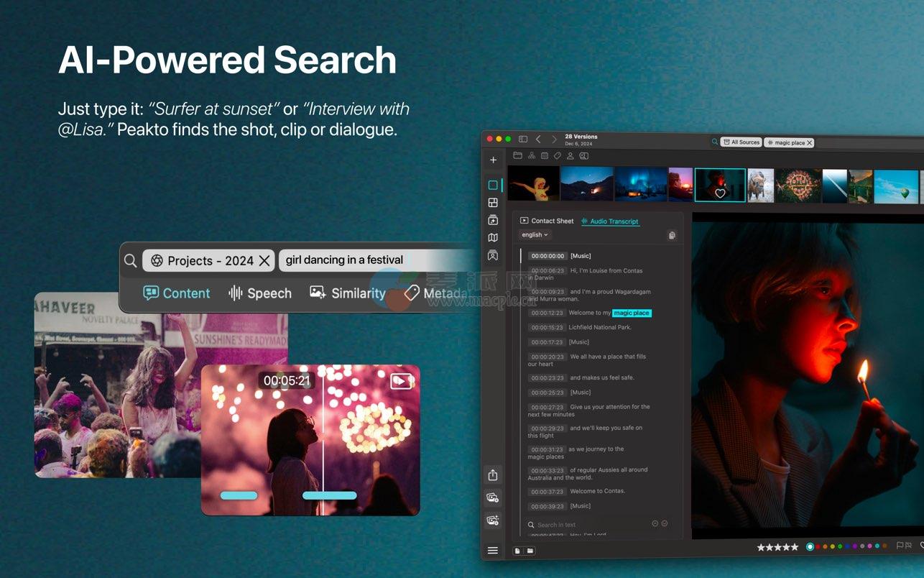The image size is (924, 578).
Task: Select the red color label dot
Action: pyautogui.click(x=818, y=547)
